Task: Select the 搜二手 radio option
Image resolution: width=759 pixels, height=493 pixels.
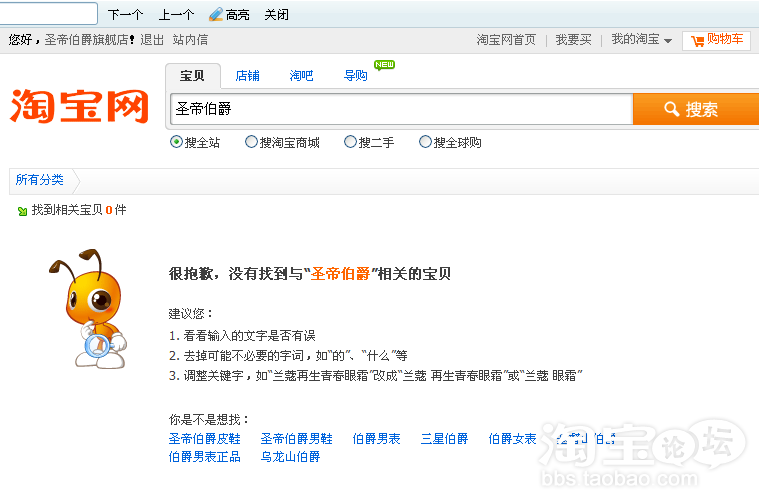Action: pyautogui.click(x=350, y=142)
